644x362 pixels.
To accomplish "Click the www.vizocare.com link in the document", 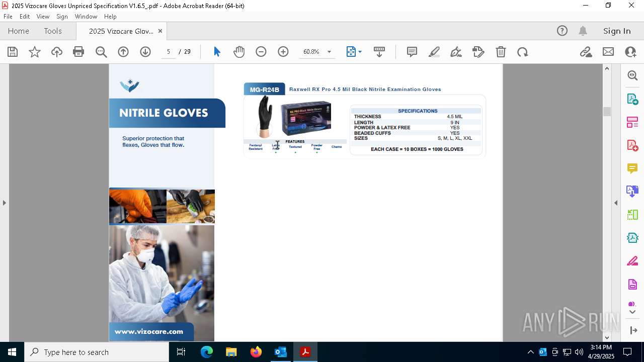I will coord(149,331).
